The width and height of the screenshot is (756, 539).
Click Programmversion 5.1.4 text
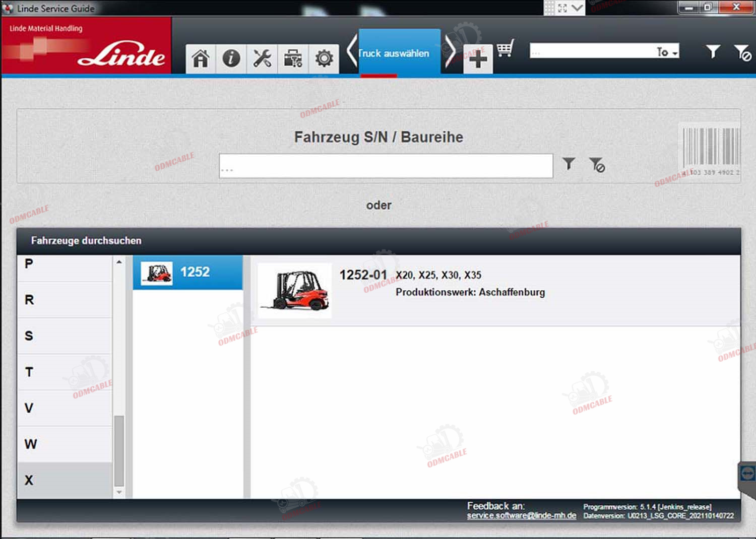point(647,507)
